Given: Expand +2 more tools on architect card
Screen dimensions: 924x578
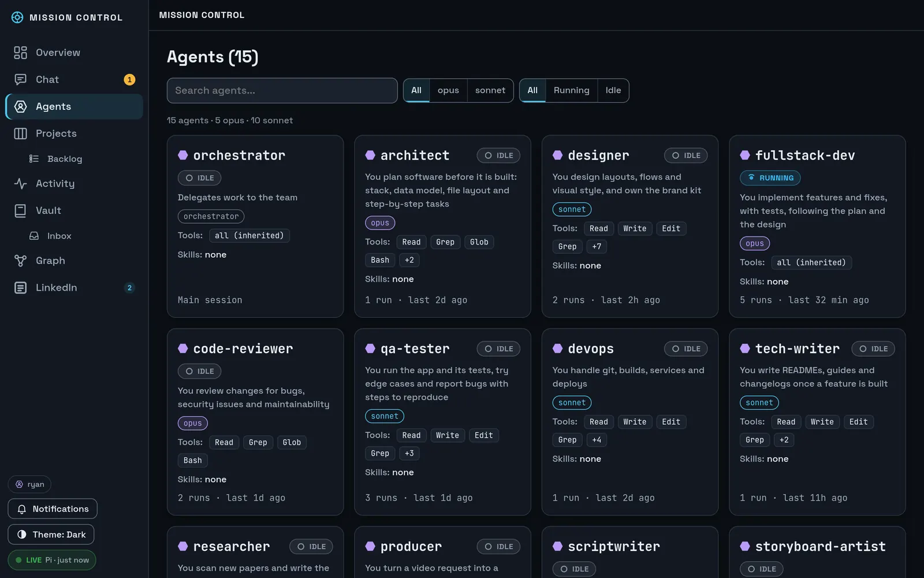Looking at the screenshot, I should click(x=409, y=260).
